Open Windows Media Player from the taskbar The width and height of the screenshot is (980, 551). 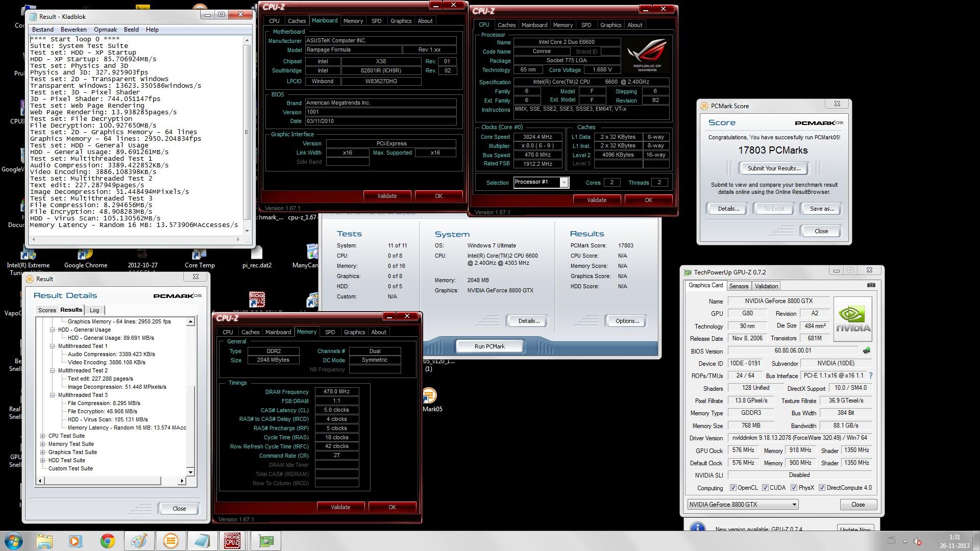[76, 541]
